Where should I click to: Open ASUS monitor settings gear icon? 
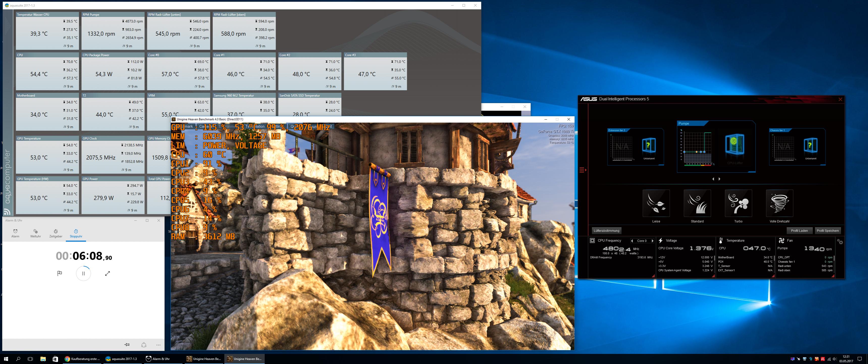click(x=840, y=242)
